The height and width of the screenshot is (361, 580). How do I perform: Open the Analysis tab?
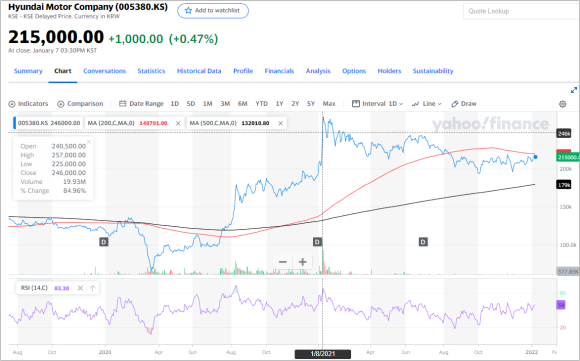(318, 71)
